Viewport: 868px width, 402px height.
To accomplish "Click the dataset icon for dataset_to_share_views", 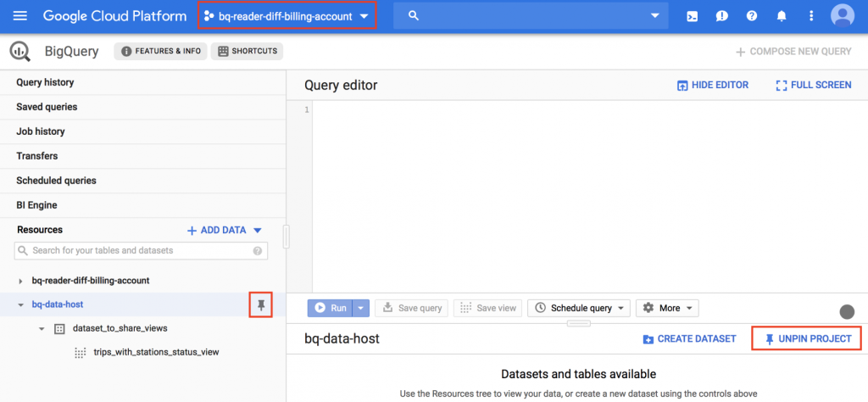I will [x=59, y=328].
